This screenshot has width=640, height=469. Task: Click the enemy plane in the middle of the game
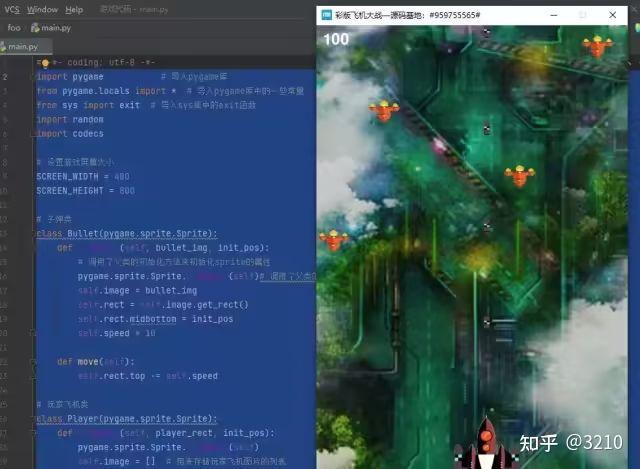[520, 176]
